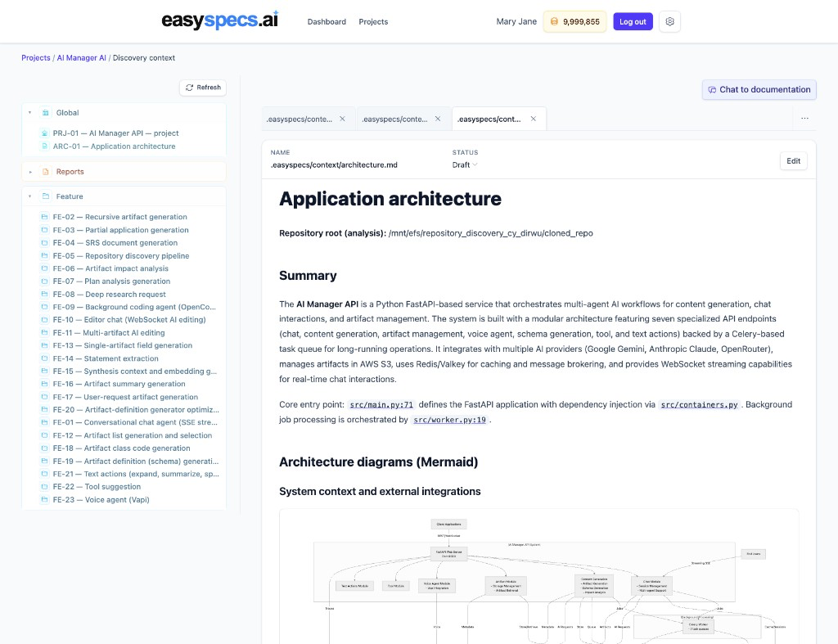Select FE-04 — SRS document generation
This screenshot has width=838, height=644.
[115, 243]
